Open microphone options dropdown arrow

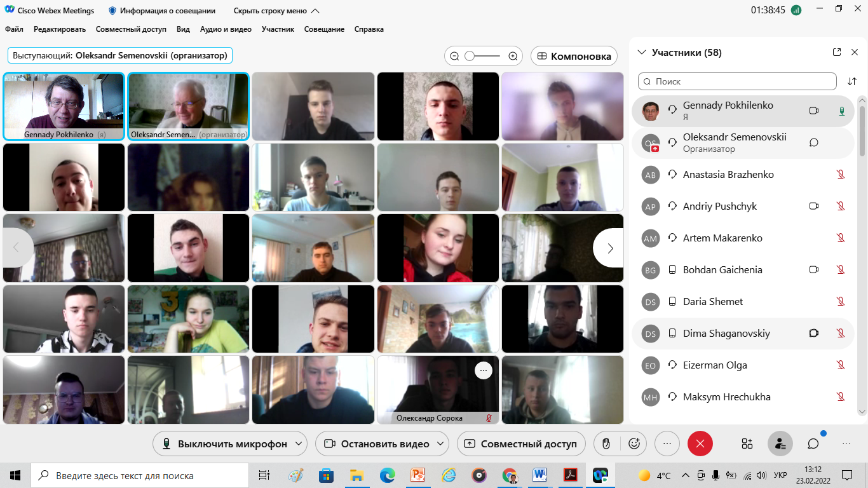[x=299, y=444]
